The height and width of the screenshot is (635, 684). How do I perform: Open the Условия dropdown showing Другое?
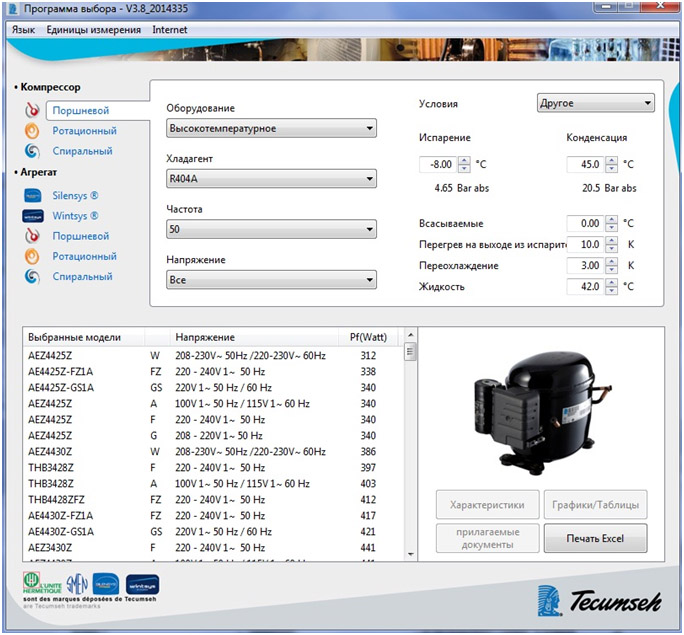(595, 103)
